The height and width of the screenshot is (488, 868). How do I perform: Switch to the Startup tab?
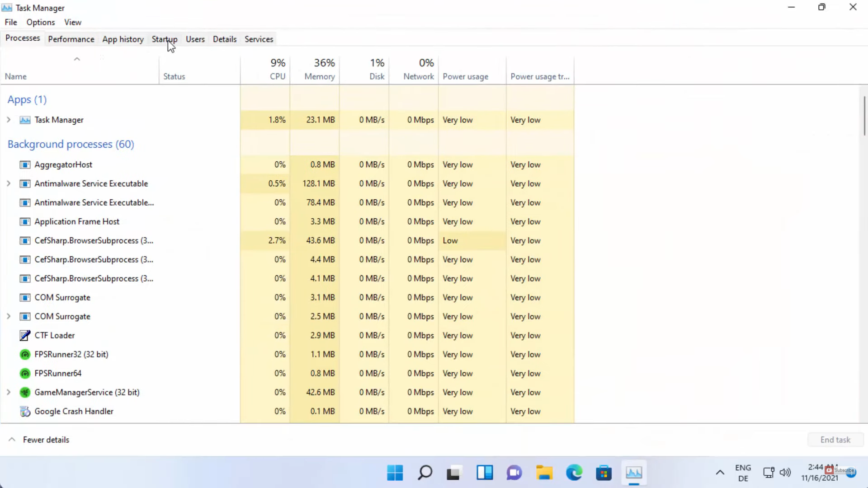[164, 39]
